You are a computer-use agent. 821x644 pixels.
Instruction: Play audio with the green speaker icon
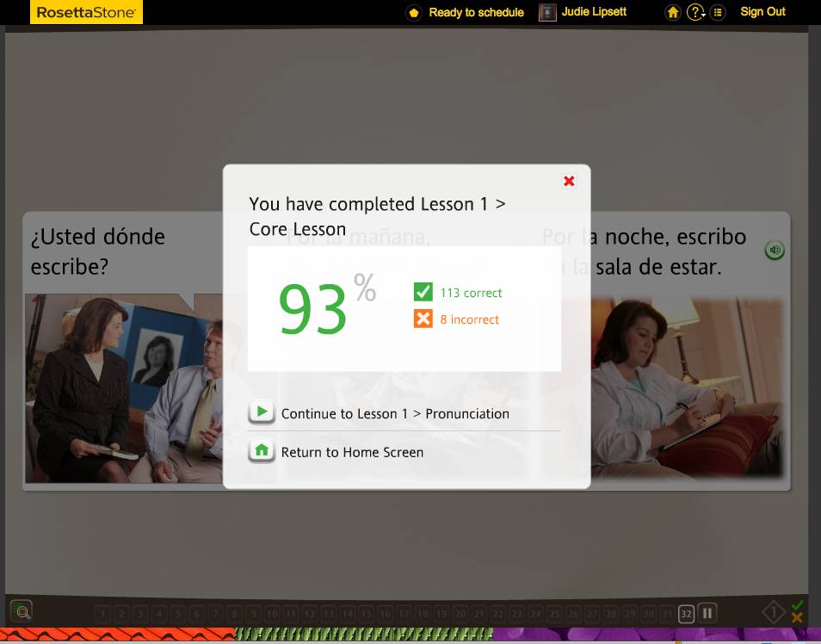click(x=775, y=250)
